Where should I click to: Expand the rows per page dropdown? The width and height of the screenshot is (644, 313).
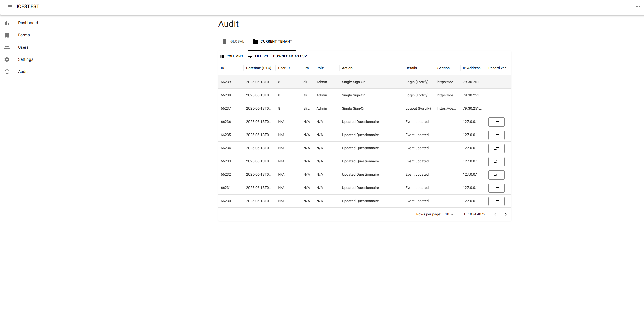click(449, 214)
